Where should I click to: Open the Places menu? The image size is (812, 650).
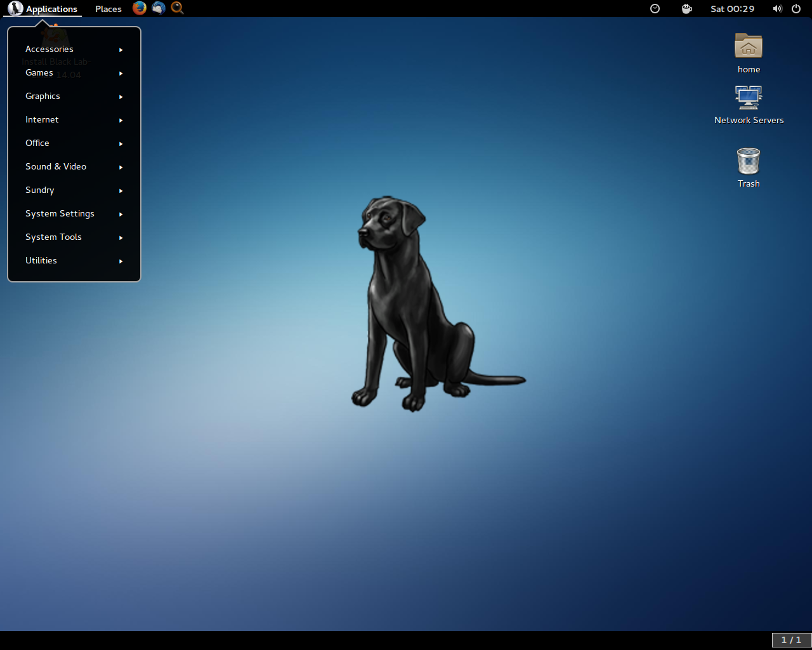pyautogui.click(x=108, y=9)
